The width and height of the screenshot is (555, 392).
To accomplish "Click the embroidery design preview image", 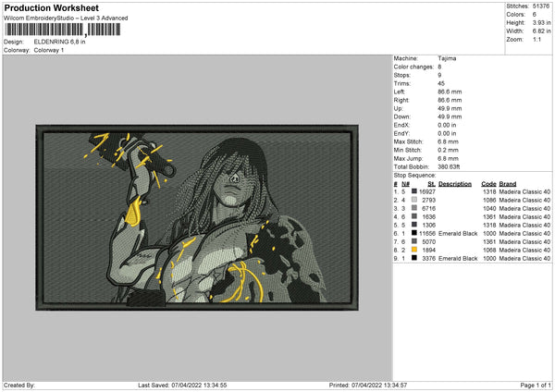I will coord(194,215).
